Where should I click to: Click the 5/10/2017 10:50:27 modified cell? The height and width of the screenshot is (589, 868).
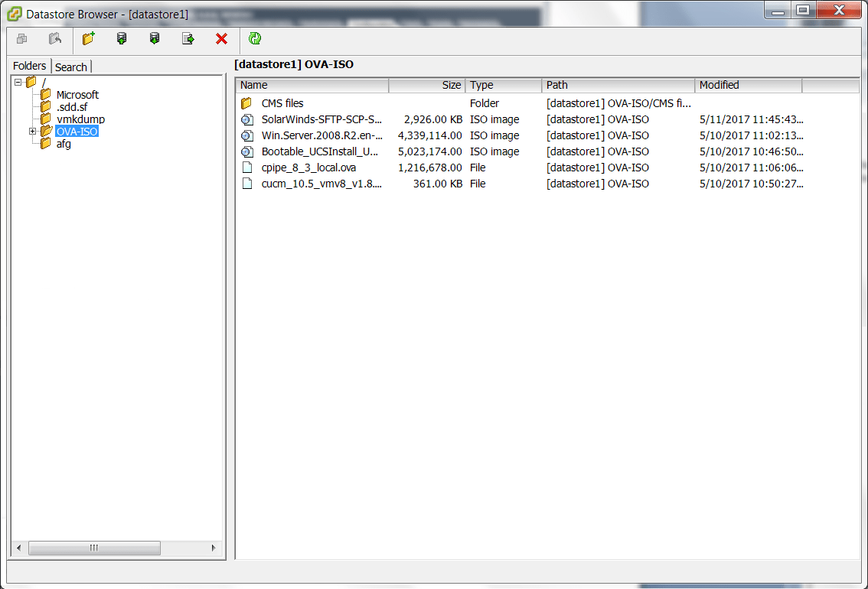(751, 184)
